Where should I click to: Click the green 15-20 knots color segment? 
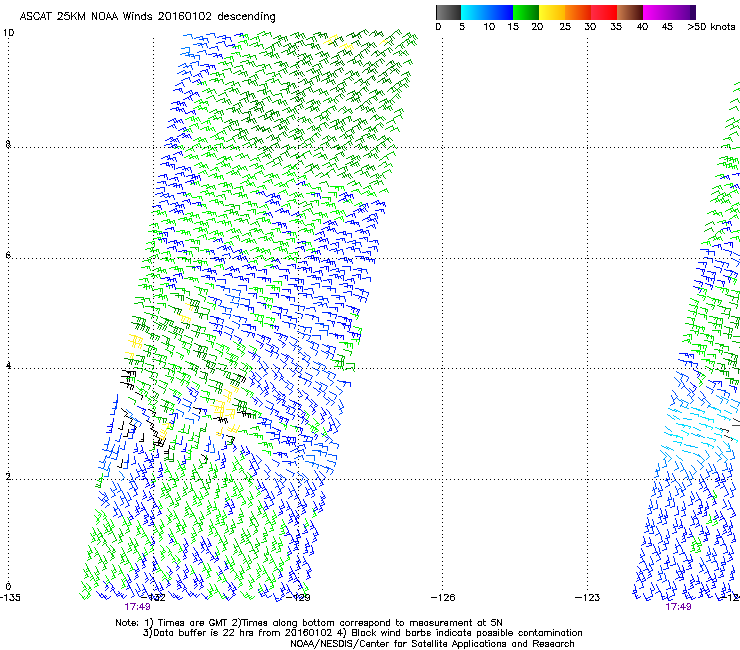[526, 12]
